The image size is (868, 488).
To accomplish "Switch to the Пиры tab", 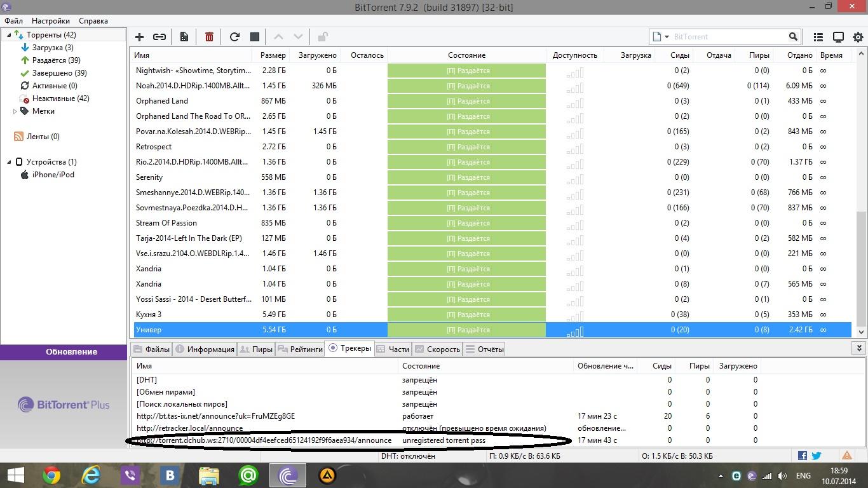I will (x=256, y=349).
